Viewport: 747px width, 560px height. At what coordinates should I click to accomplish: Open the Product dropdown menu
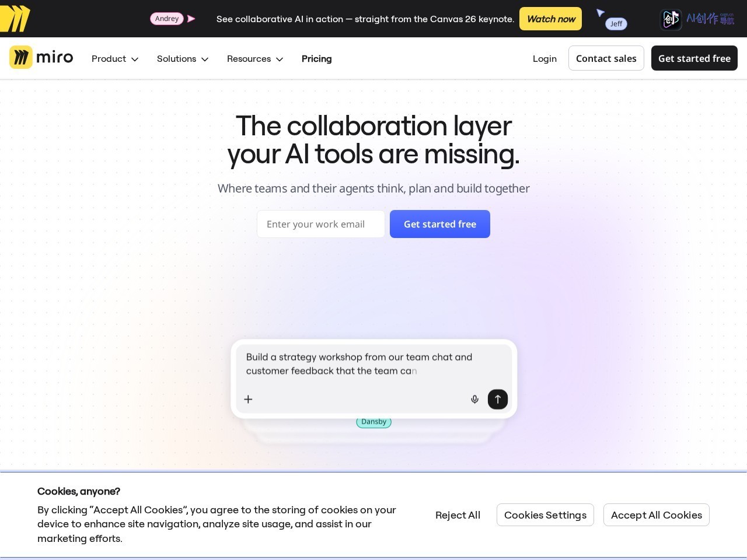(115, 59)
